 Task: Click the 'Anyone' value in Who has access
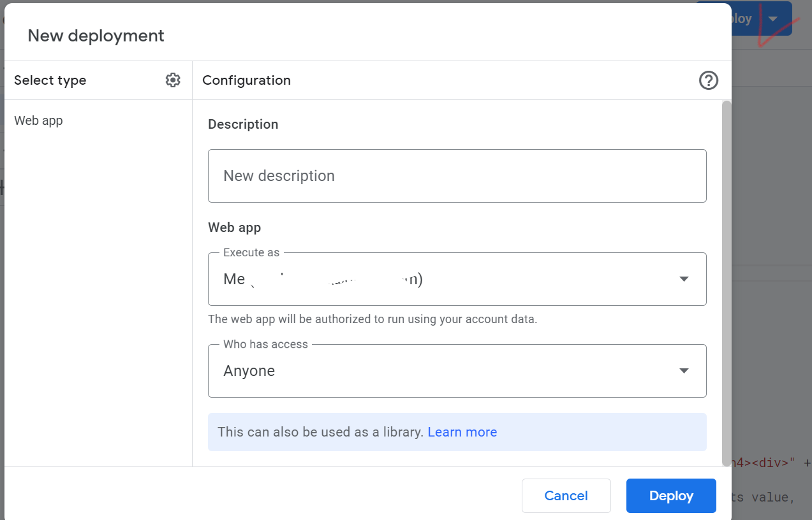[249, 371]
